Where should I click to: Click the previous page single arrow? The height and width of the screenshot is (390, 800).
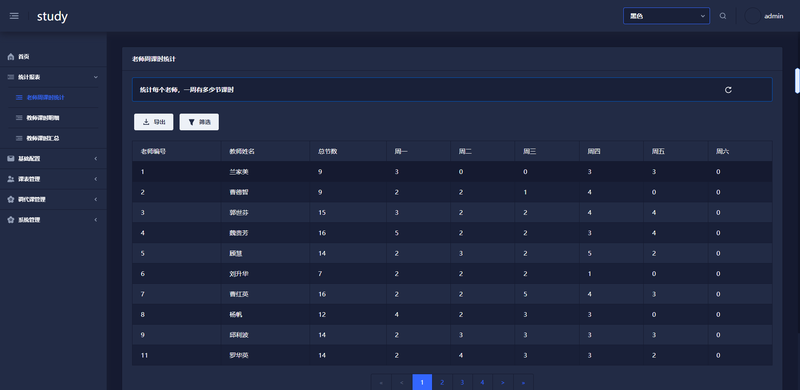tap(402, 382)
